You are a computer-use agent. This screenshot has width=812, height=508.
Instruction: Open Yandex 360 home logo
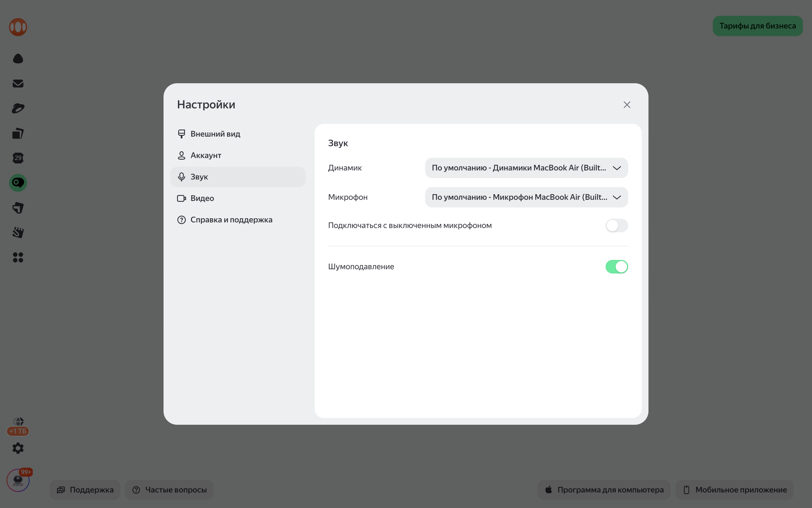point(18,27)
